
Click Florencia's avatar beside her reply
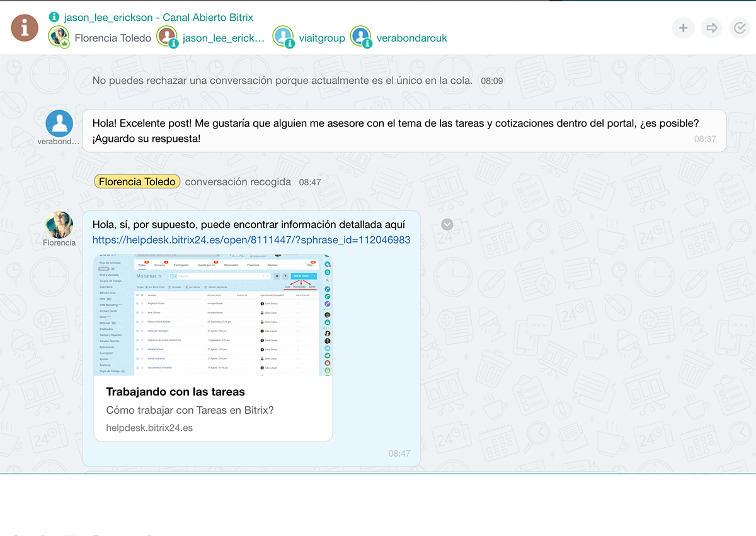click(x=59, y=225)
